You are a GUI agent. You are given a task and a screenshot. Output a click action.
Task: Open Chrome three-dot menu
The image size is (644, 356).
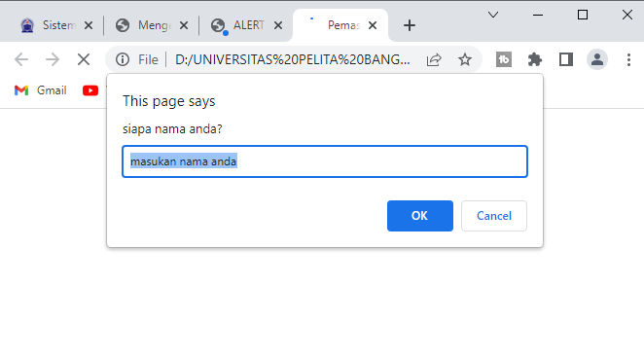tap(628, 60)
